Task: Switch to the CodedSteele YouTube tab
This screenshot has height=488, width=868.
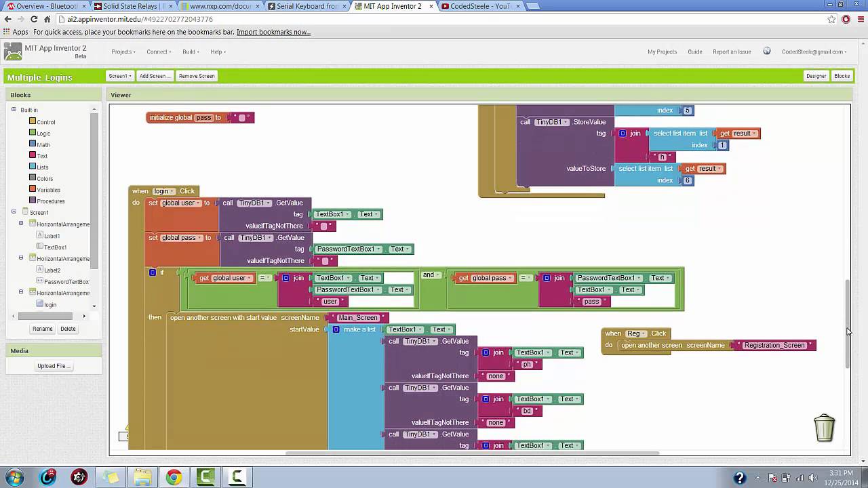Action: coord(481,6)
